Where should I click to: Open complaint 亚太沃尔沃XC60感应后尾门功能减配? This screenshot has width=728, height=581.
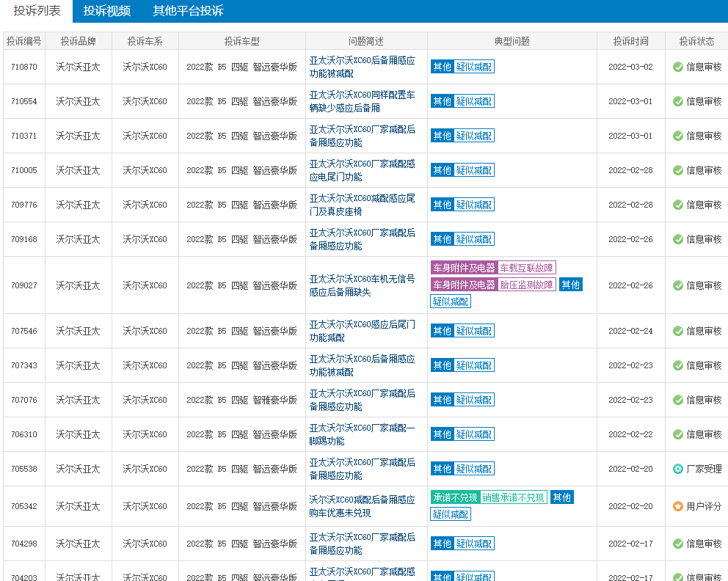(x=362, y=331)
